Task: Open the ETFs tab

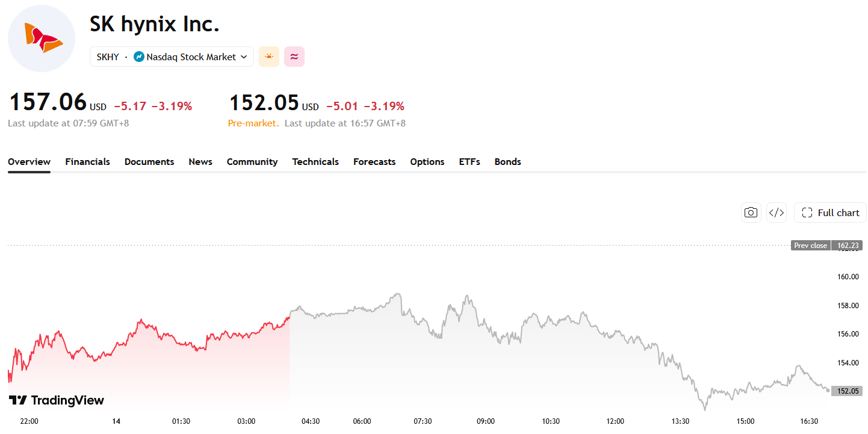Action: (470, 161)
